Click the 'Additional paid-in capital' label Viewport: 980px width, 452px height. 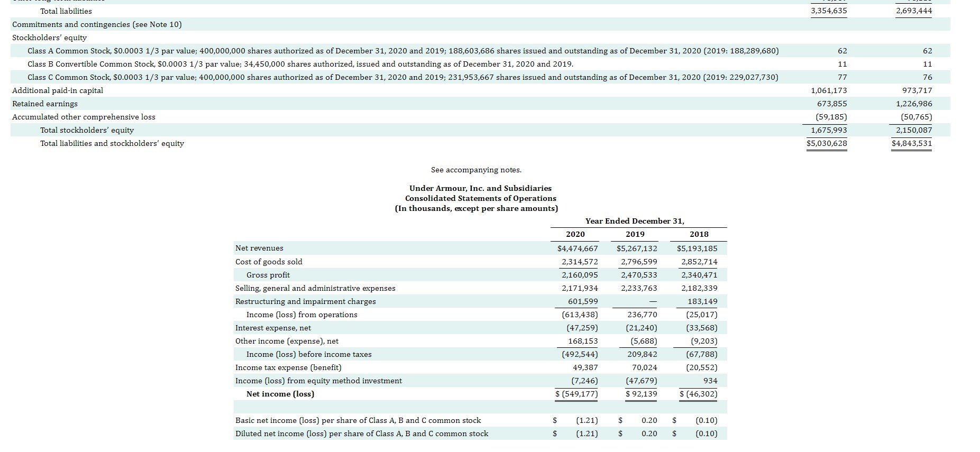[x=58, y=90]
